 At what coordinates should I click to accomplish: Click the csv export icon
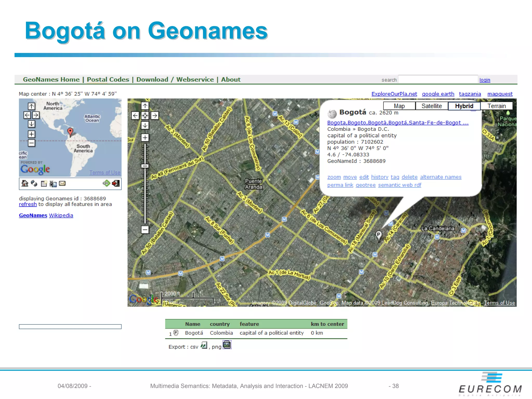pyautogui.click(x=204, y=345)
